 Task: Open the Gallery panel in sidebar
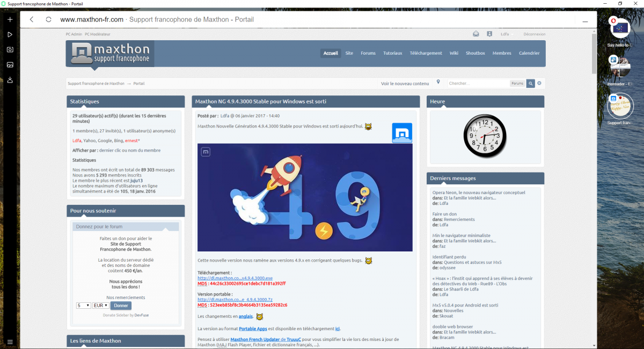click(x=10, y=65)
